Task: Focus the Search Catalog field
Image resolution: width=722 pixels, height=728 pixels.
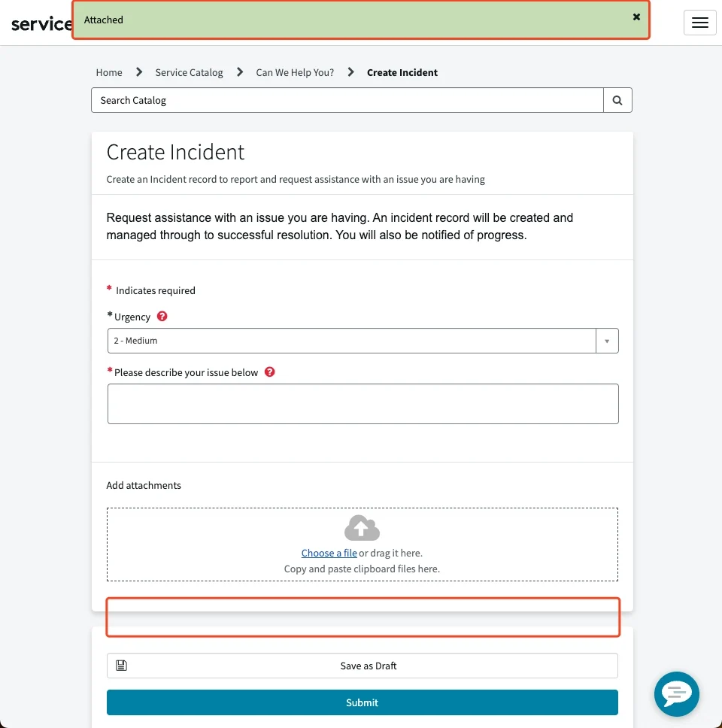Action: point(347,100)
